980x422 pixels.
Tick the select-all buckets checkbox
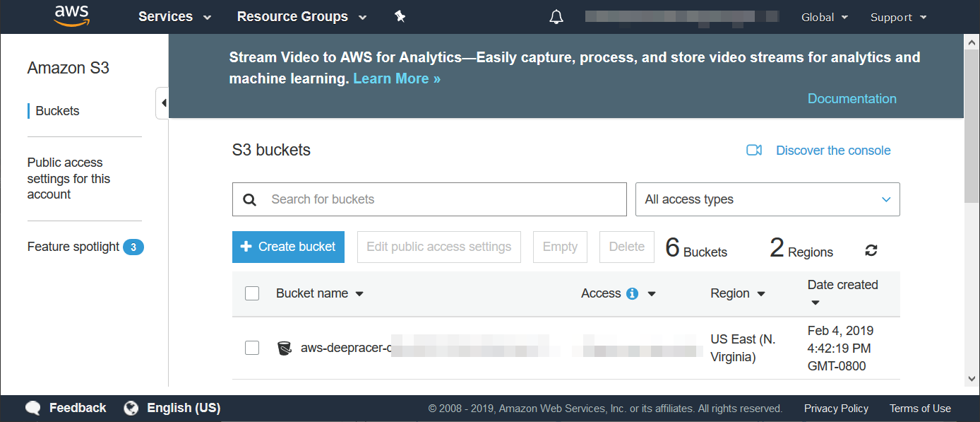(252, 293)
